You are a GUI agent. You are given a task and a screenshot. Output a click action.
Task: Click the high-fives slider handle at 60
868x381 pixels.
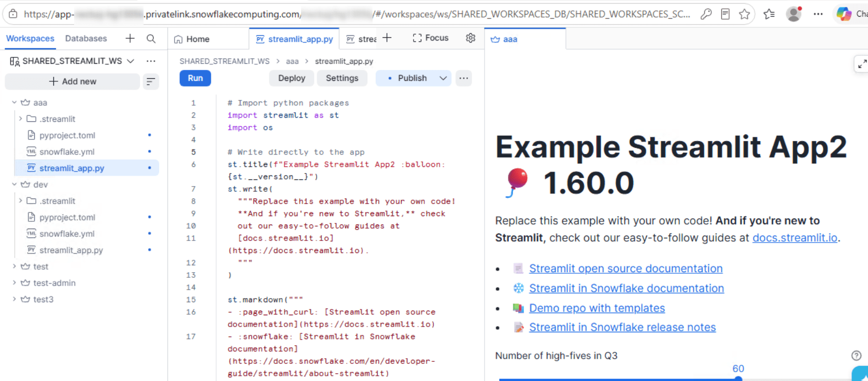coord(738,379)
